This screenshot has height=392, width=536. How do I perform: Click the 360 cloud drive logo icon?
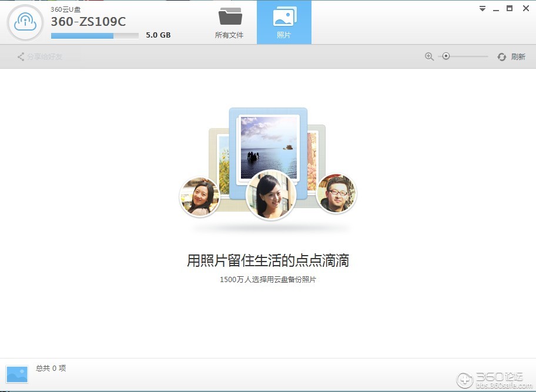click(x=25, y=22)
